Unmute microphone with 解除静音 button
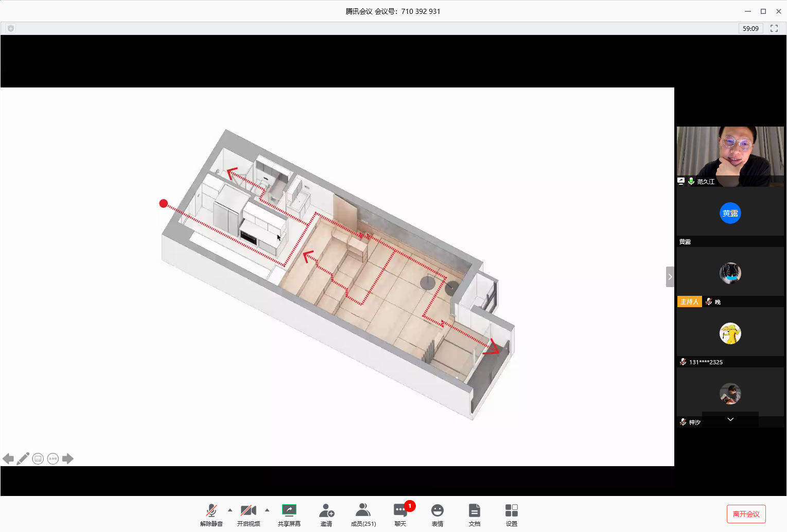 (x=211, y=514)
